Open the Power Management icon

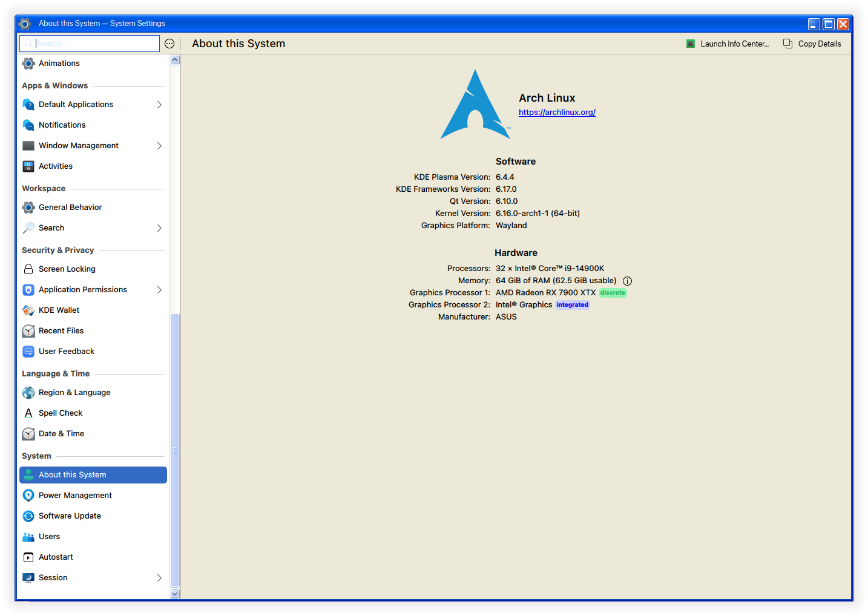point(28,496)
